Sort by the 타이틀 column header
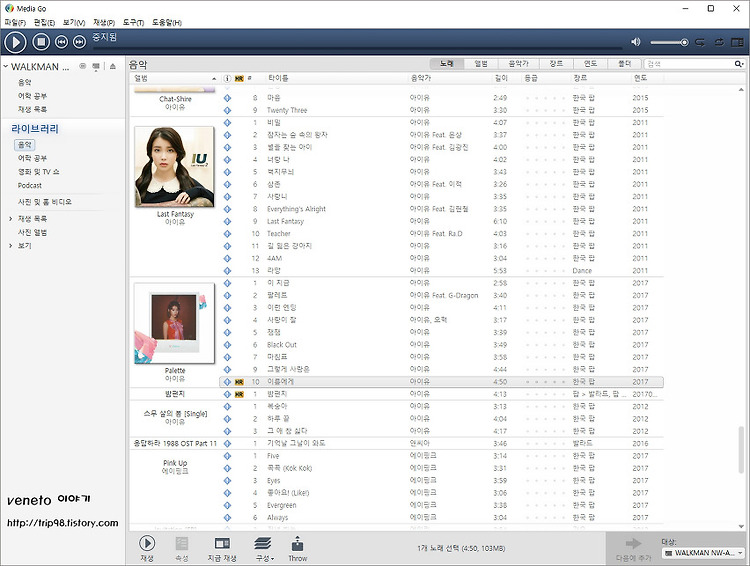The width and height of the screenshot is (750, 566). [278, 78]
